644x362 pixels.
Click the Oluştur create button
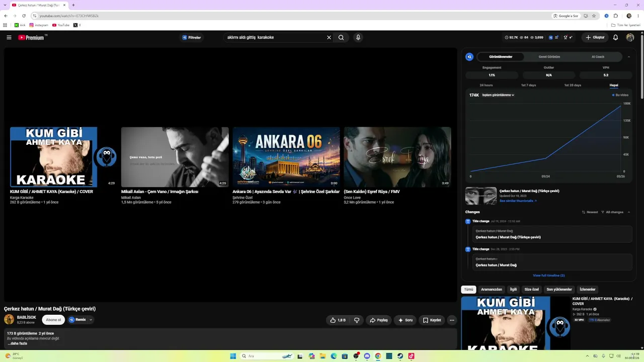(594, 38)
